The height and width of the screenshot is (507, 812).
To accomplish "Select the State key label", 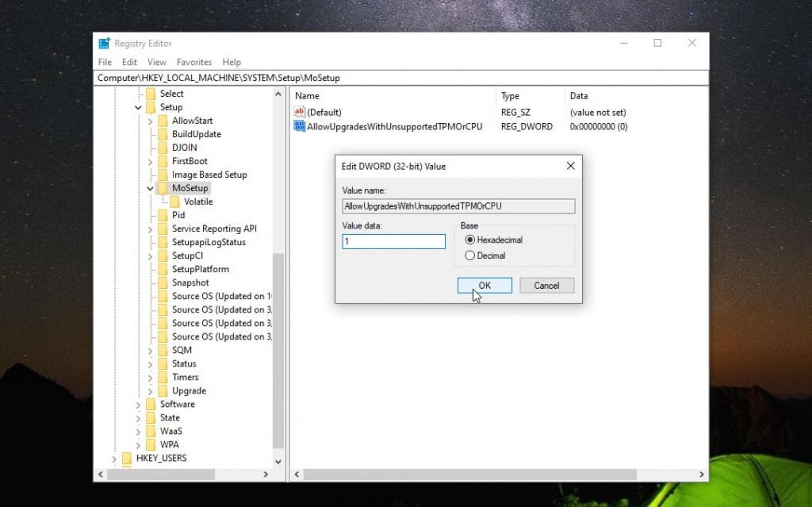I will point(170,417).
